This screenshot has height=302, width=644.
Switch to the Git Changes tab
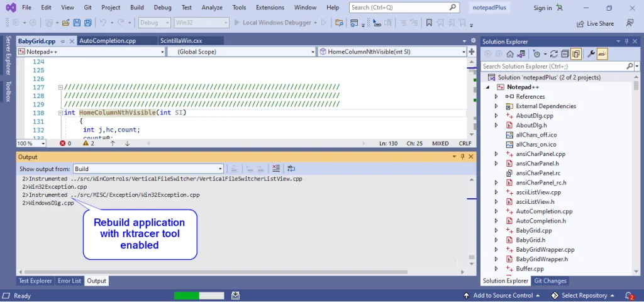[550, 281]
